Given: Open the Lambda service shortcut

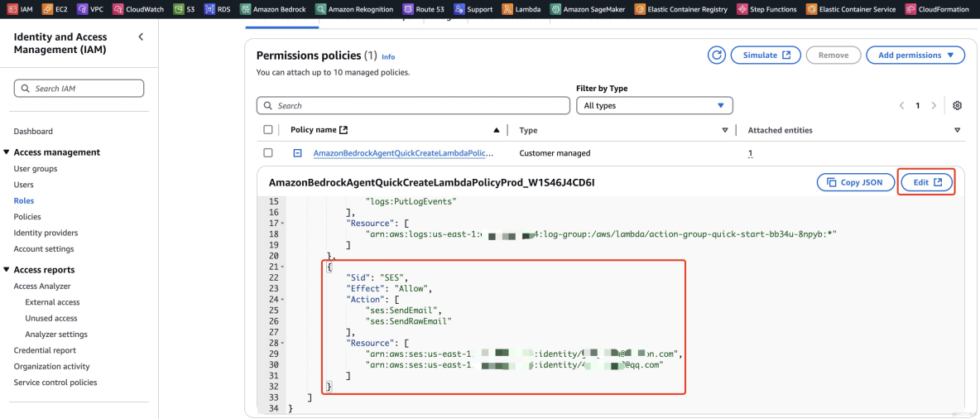Looking at the screenshot, I should point(521,9).
